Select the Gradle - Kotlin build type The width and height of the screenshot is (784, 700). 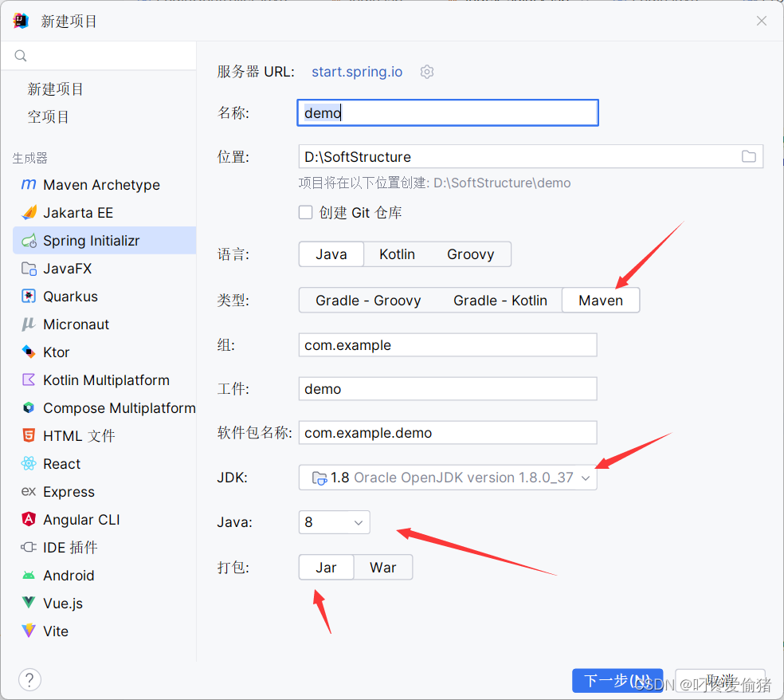[x=500, y=301]
